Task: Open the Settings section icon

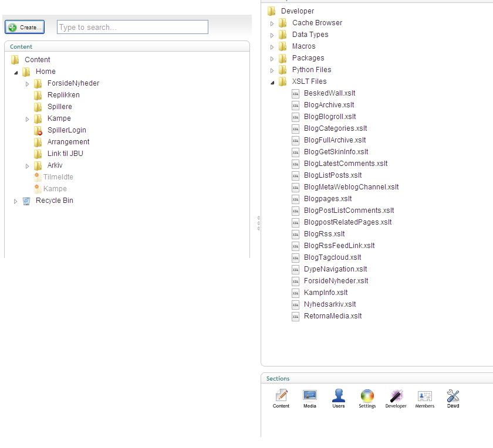Action: [x=367, y=396]
